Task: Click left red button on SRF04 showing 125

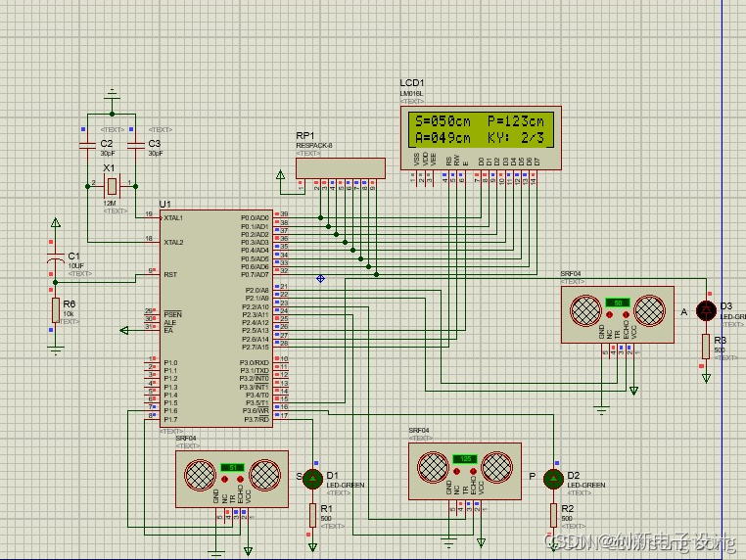Action: point(457,471)
